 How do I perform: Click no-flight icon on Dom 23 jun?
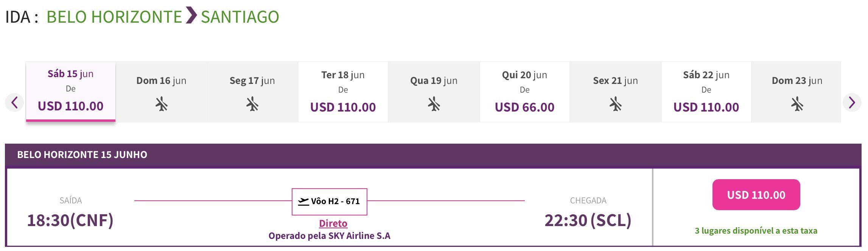coord(797,104)
